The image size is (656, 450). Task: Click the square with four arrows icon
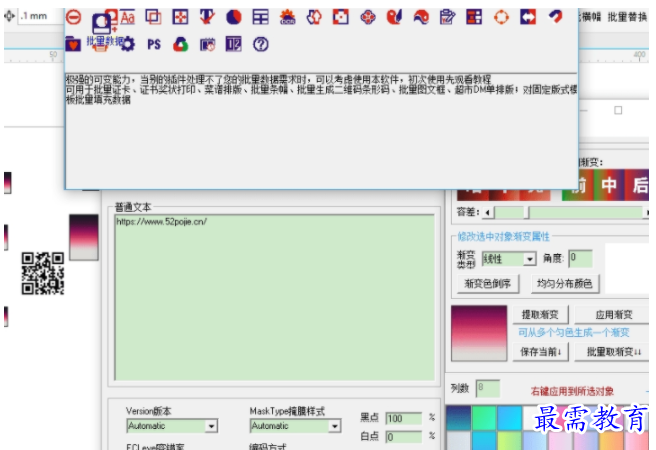(180, 17)
